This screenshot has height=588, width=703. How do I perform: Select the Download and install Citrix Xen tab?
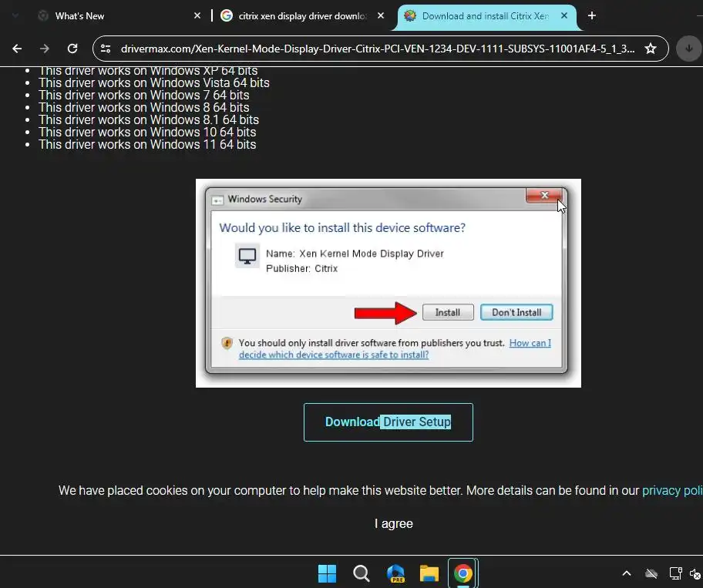486,17
